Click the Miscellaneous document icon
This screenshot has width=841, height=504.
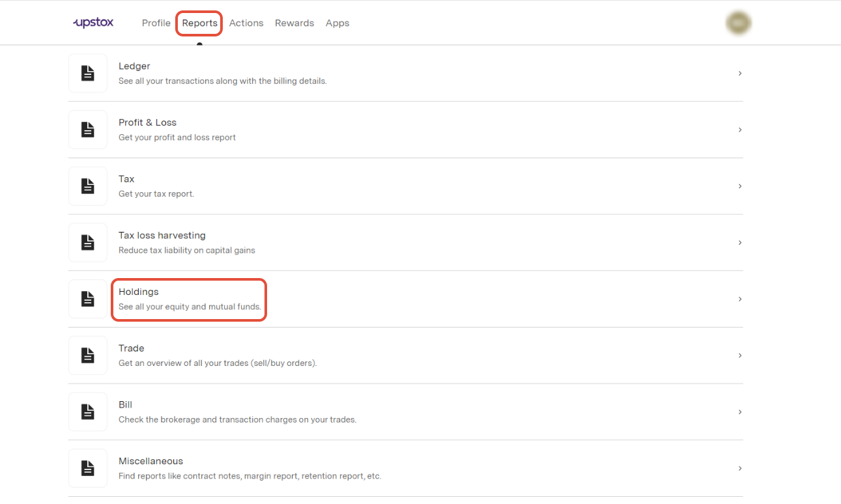(88, 468)
